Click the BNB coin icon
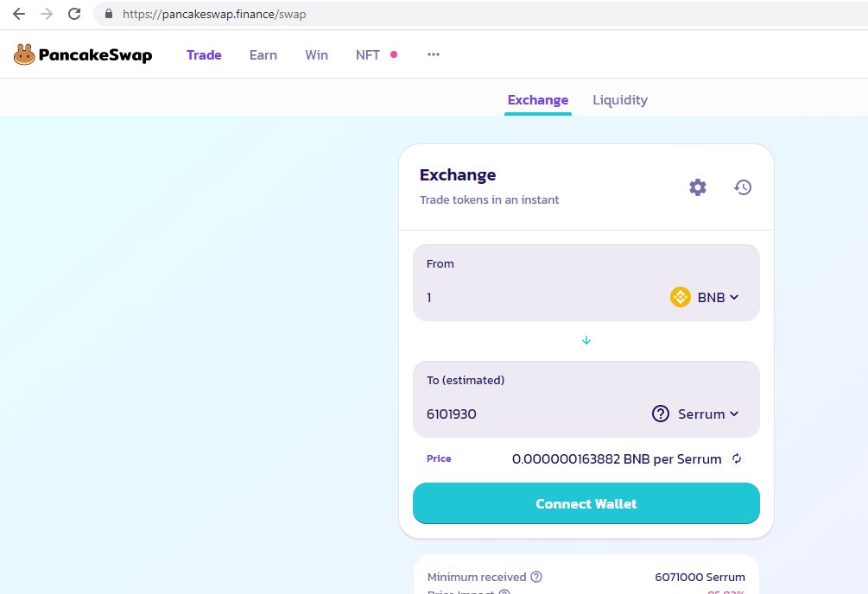 click(681, 297)
